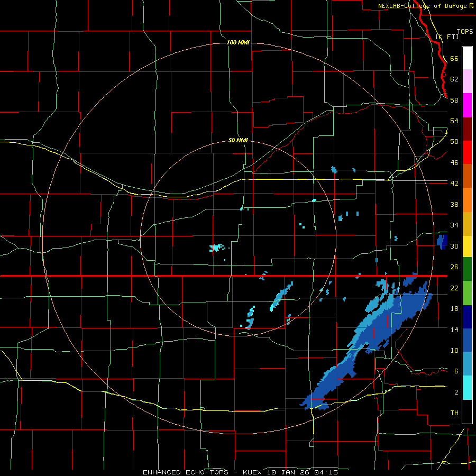Click the '50' legend value
476x476 pixels.
(x=454, y=142)
